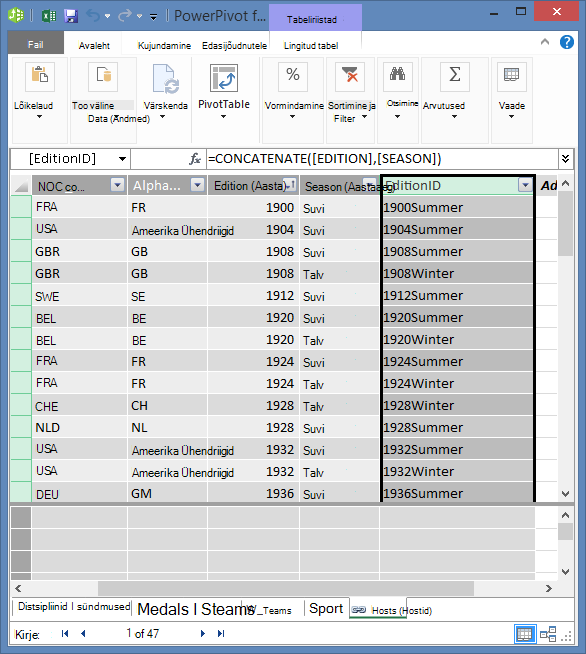Open the NOC co... column filter dropdown
The image size is (586, 654).
coord(118,184)
